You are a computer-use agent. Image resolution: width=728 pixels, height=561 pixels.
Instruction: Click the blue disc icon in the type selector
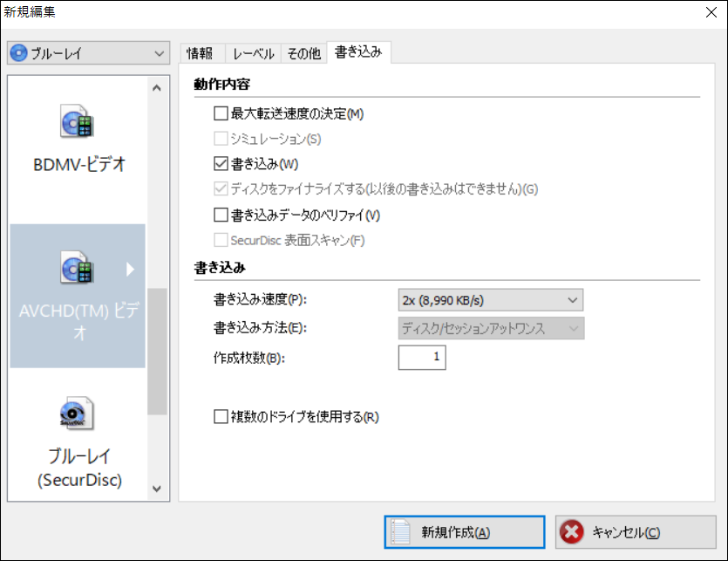pos(19,53)
